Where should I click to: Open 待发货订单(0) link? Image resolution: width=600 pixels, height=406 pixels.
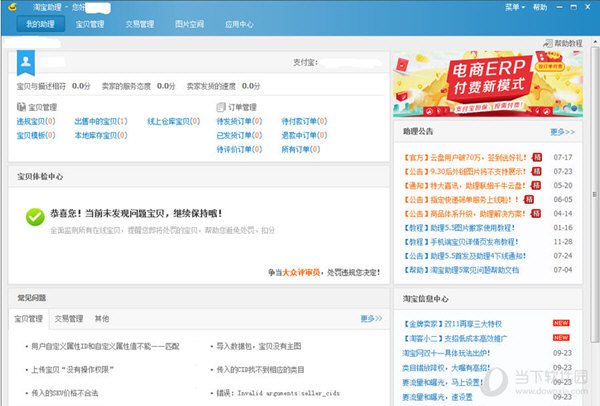click(x=239, y=121)
